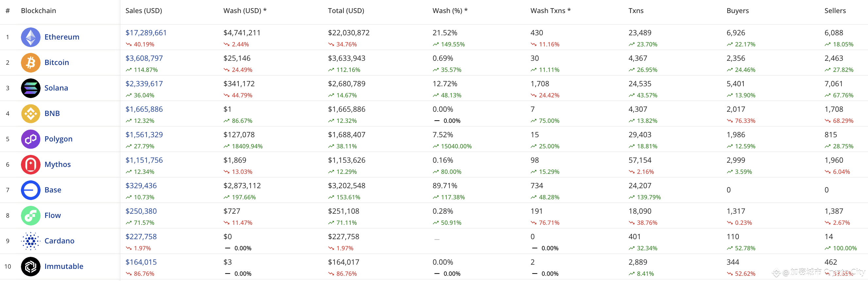This screenshot has height=281, width=868.
Task: Click BNB sales value $1,665,886
Action: (x=144, y=109)
